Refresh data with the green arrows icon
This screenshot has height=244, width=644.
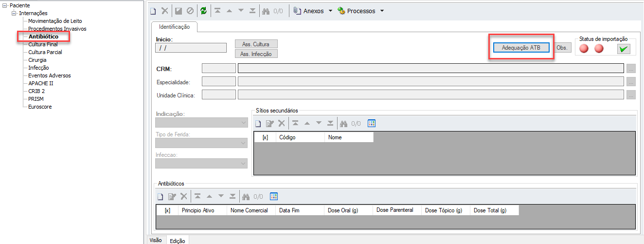point(203,11)
